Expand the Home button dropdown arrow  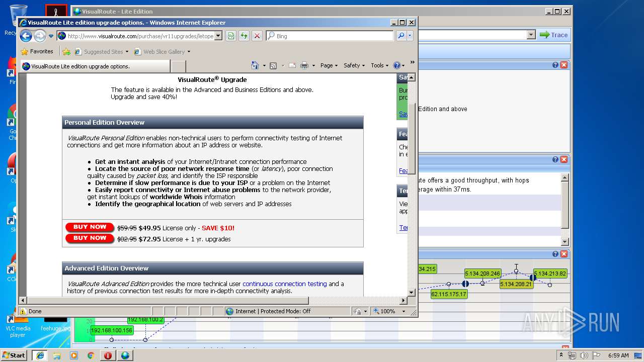[x=264, y=65]
